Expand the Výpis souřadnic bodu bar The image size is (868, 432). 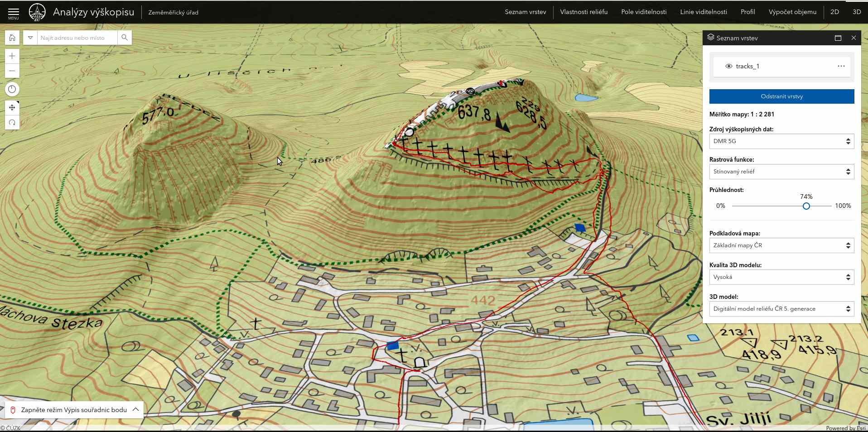[x=135, y=409]
